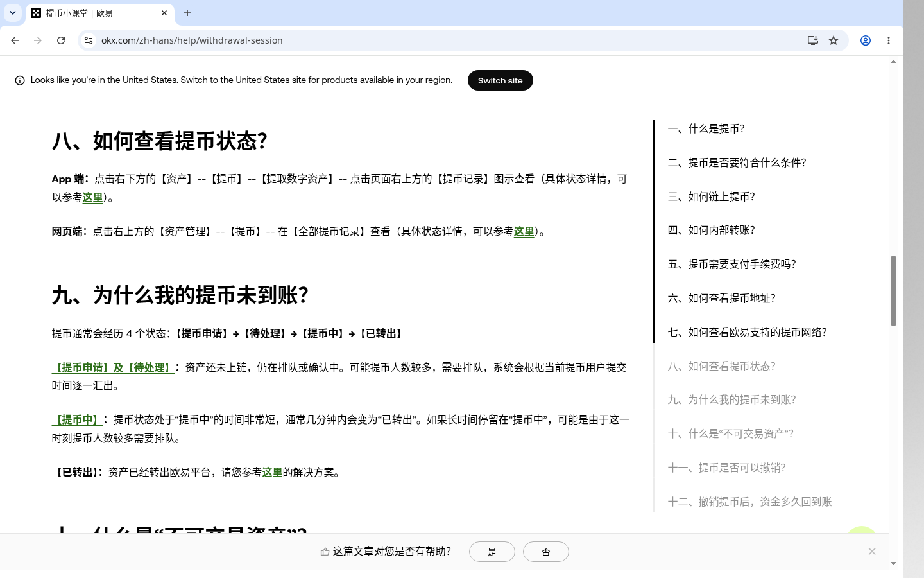
Task: Jump to 二、提币是否要符合什么条件？
Action: click(x=737, y=162)
